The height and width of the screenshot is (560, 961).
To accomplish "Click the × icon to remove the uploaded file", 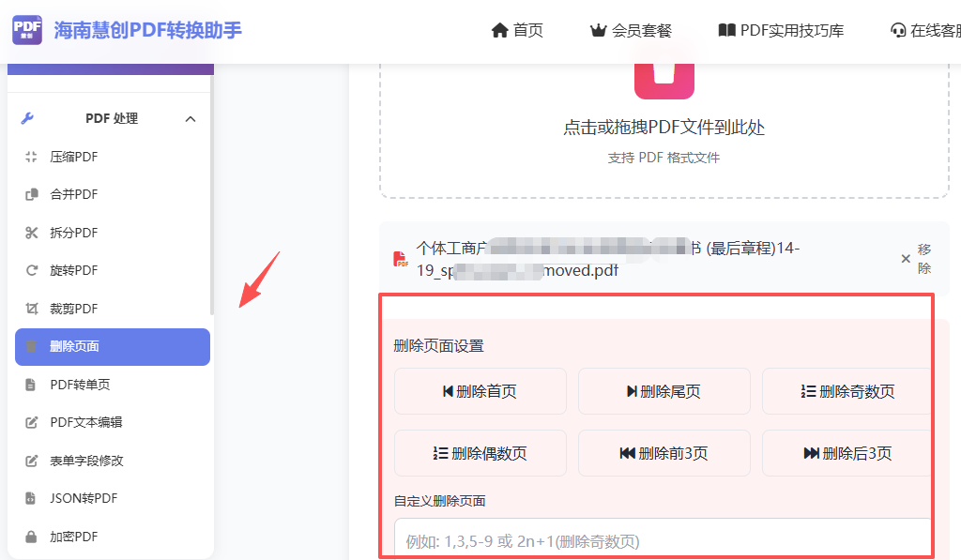I will click(906, 259).
